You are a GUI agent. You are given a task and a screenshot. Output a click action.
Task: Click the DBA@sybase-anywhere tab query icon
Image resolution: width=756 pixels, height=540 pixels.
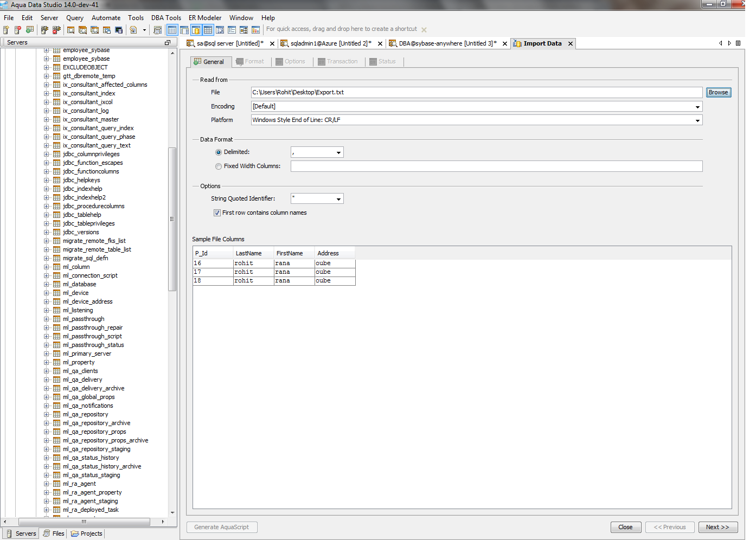tap(393, 43)
